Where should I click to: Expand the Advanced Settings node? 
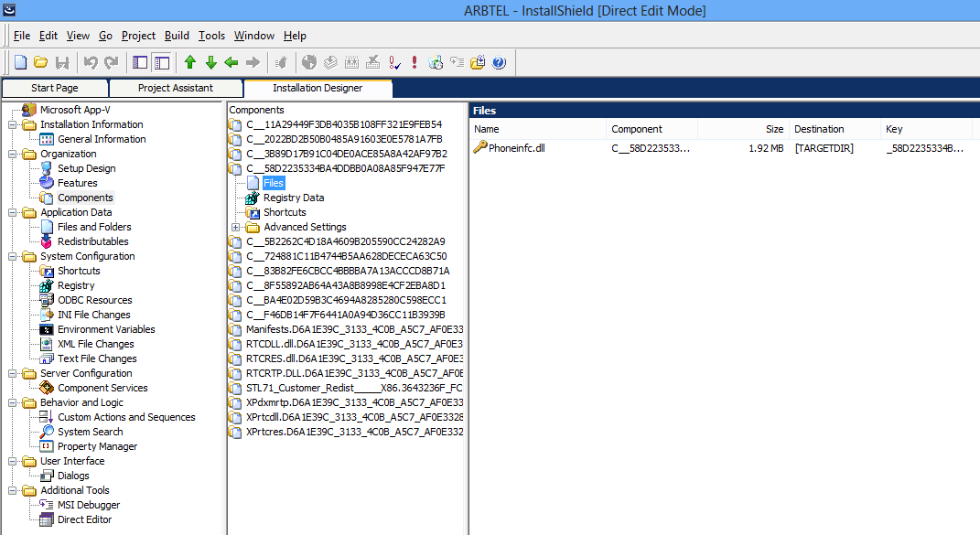pos(236,227)
